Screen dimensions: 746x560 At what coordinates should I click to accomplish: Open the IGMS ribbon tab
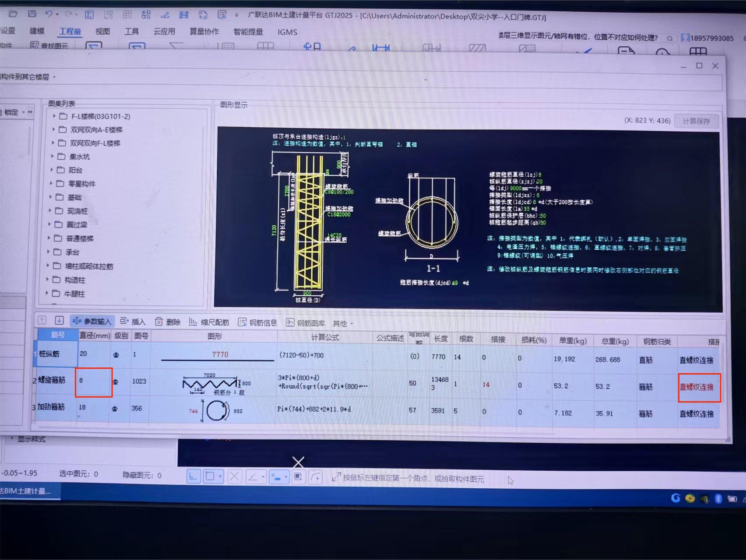point(287,32)
